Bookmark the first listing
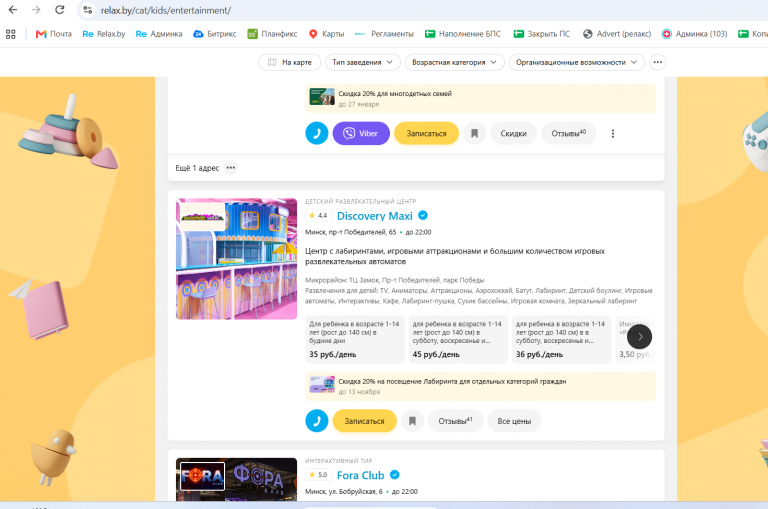The width and height of the screenshot is (768, 509). tap(474, 133)
